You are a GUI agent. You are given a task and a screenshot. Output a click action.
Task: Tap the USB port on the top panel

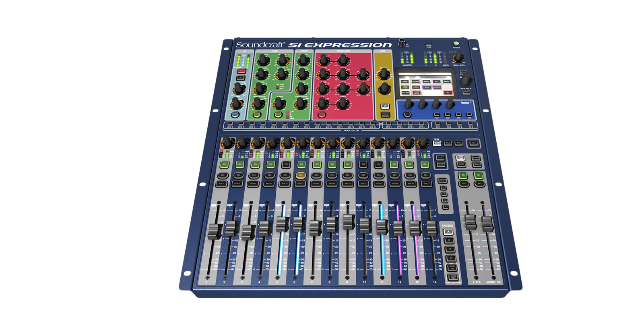429,45
